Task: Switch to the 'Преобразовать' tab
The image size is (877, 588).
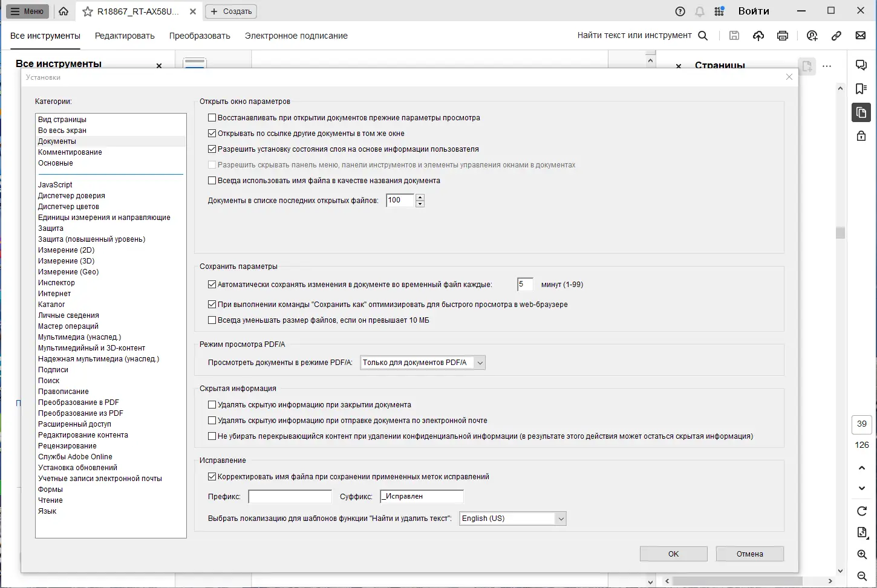Action: (200, 36)
